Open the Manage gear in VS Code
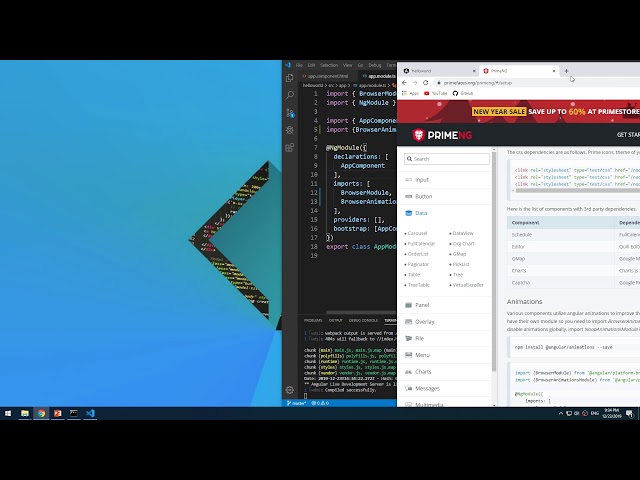640x480 pixels. pyautogui.click(x=290, y=390)
